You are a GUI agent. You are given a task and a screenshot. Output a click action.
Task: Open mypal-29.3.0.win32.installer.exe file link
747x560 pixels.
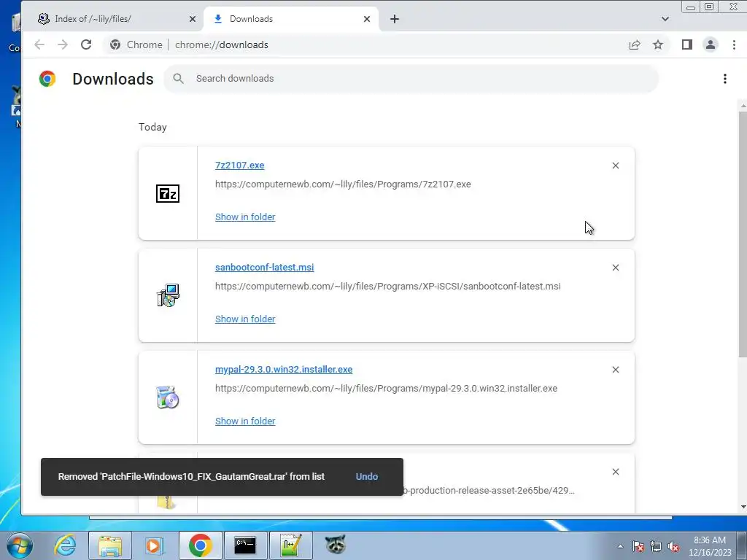(x=284, y=370)
